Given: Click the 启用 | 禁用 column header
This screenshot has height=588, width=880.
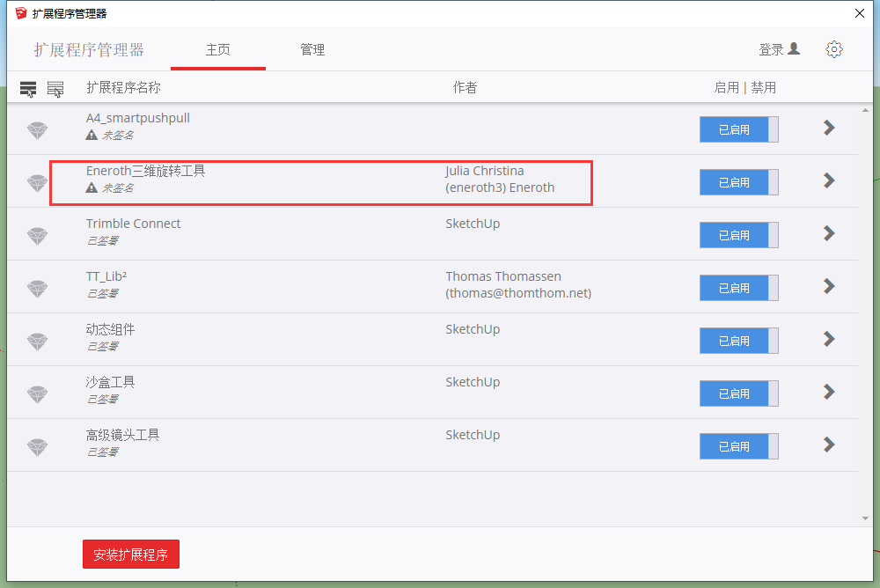Looking at the screenshot, I should click(744, 88).
